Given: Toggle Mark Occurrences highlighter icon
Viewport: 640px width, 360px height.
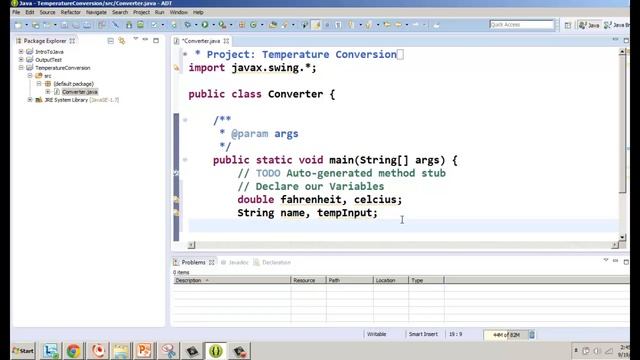Looking at the screenshot, I should point(316,25).
